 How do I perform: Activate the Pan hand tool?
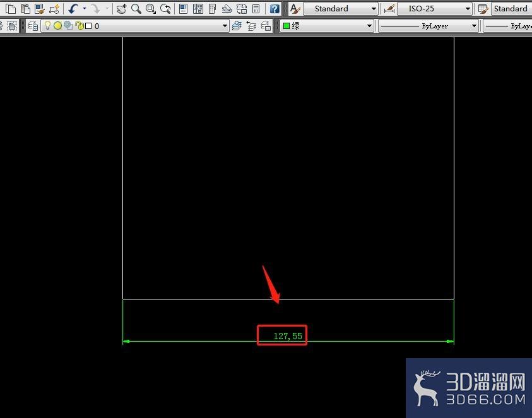(x=121, y=8)
